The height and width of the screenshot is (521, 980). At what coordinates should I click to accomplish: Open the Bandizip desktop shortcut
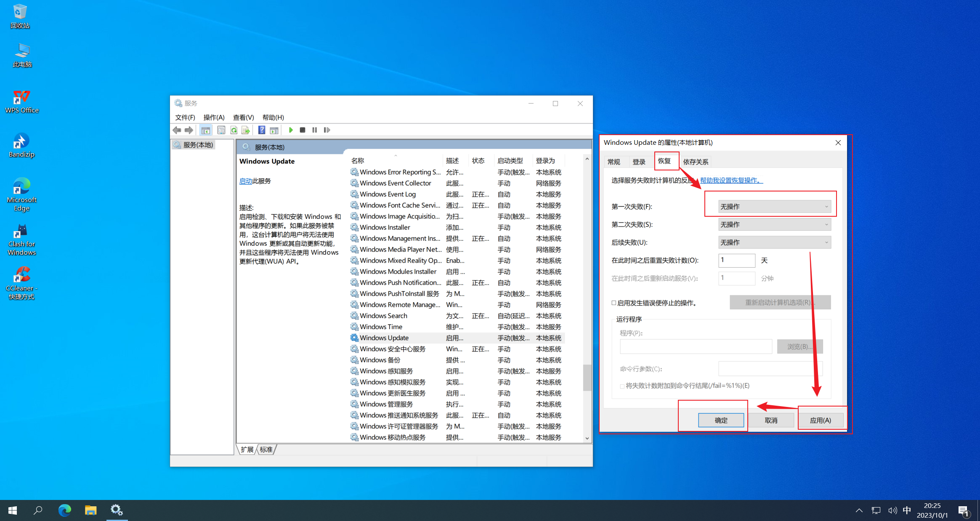(22, 145)
